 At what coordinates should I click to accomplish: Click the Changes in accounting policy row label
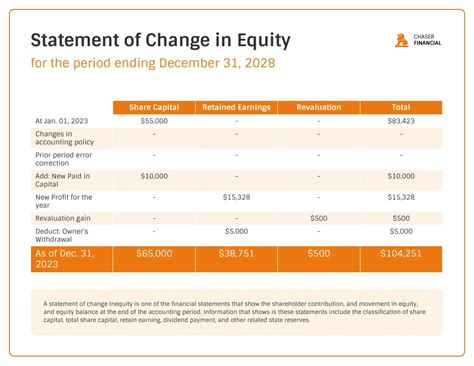65,138
